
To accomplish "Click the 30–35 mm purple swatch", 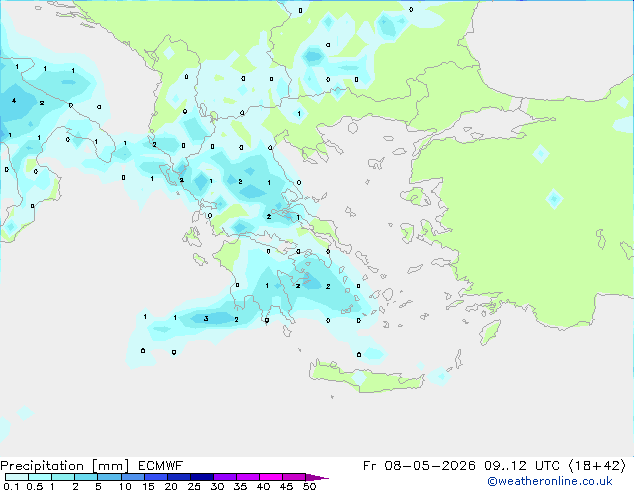I will pyautogui.click(x=224, y=477).
